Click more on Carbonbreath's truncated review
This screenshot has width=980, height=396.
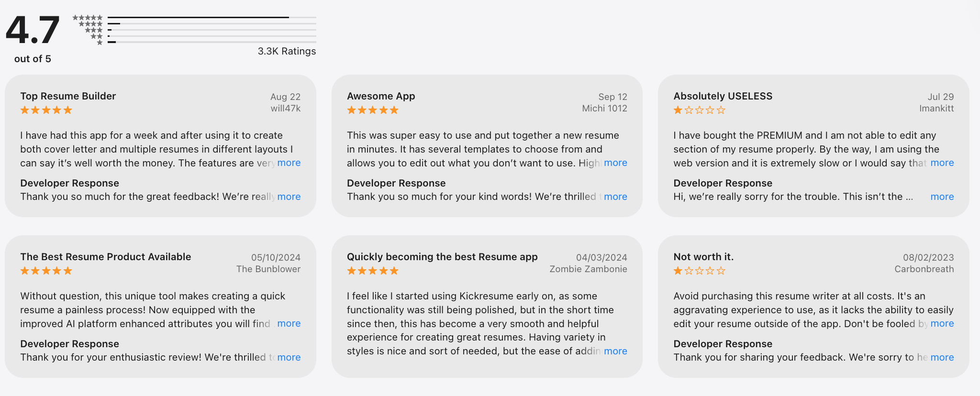point(942,323)
